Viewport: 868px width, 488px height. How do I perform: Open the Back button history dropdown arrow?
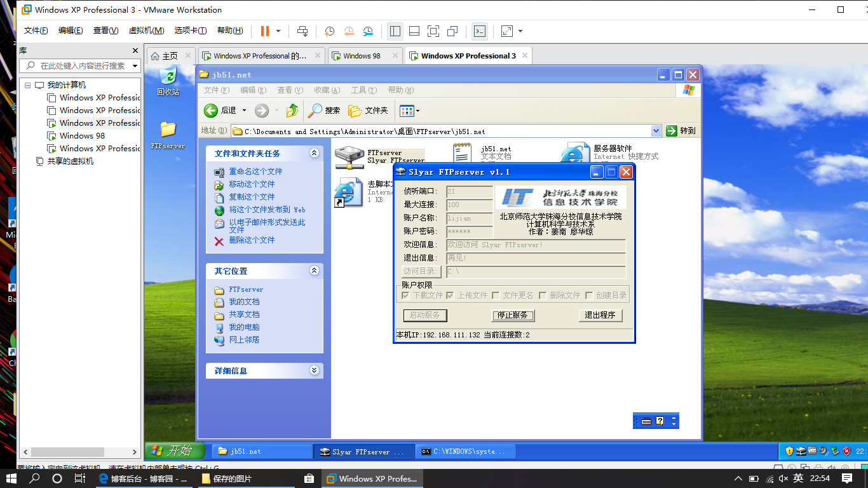point(244,111)
